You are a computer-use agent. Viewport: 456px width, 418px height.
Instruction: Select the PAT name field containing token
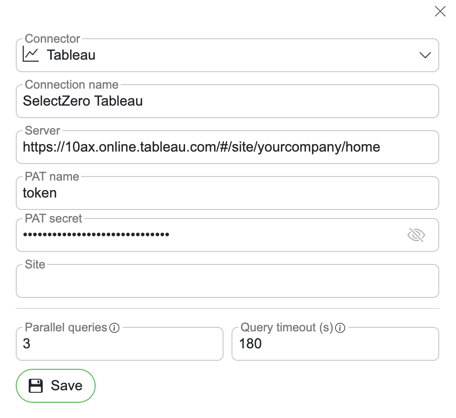(227, 193)
